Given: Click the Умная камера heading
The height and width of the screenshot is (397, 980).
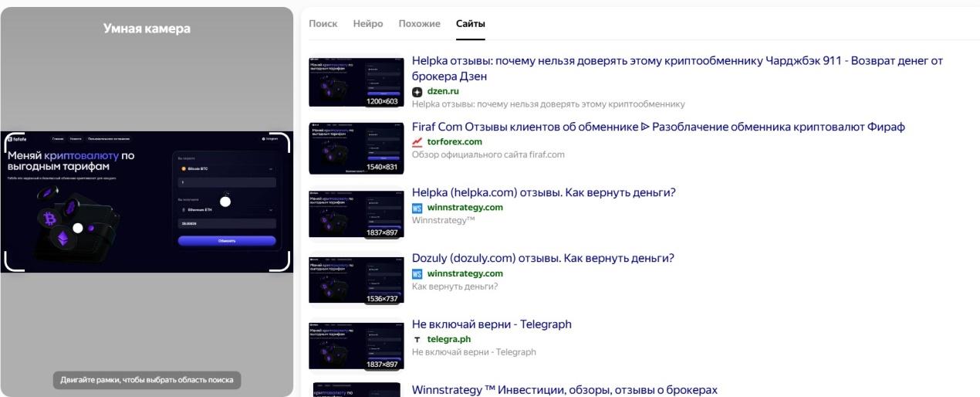Looking at the screenshot, I should tap(147, 29).
